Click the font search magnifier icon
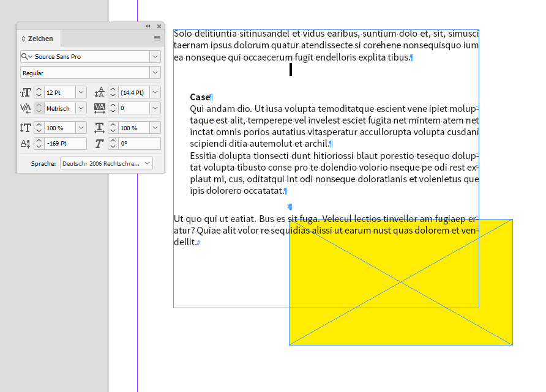Viewport: 546px width, 392px height. point(26,56)
